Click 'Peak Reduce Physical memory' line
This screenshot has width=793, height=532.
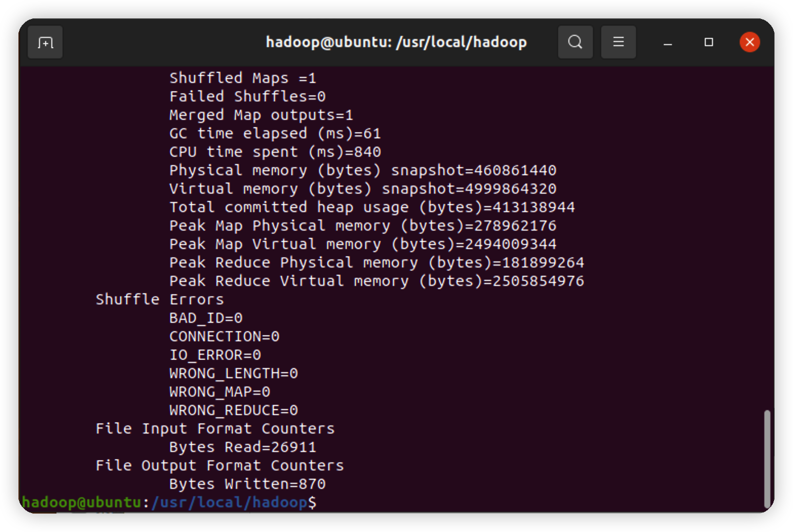[x=376, y=262]
